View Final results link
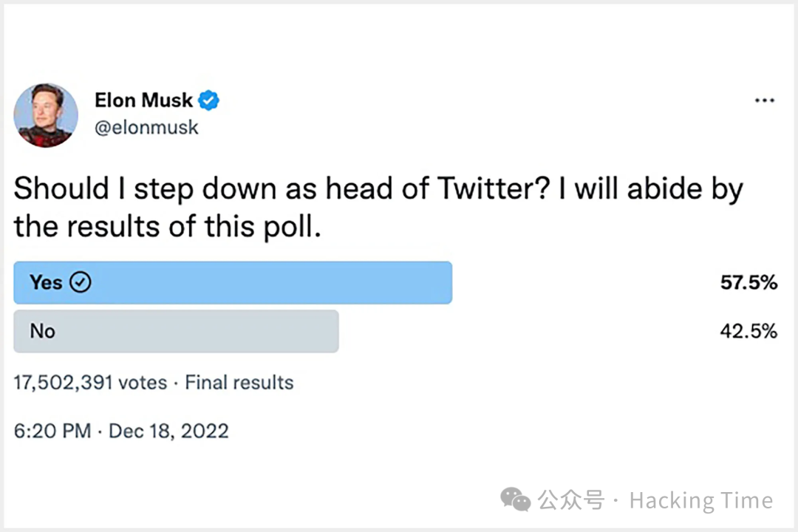This screenshot has width=798, height=532. [x=239, y=382]
